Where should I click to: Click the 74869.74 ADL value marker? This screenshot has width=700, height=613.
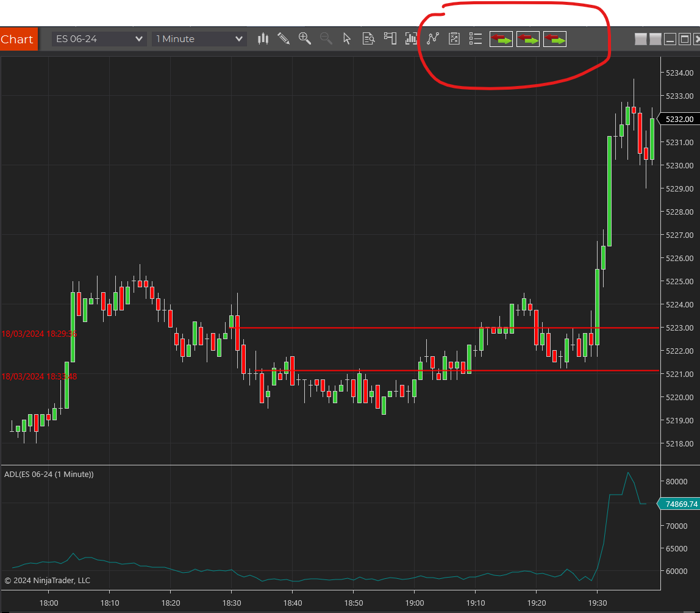click(679, 504)
